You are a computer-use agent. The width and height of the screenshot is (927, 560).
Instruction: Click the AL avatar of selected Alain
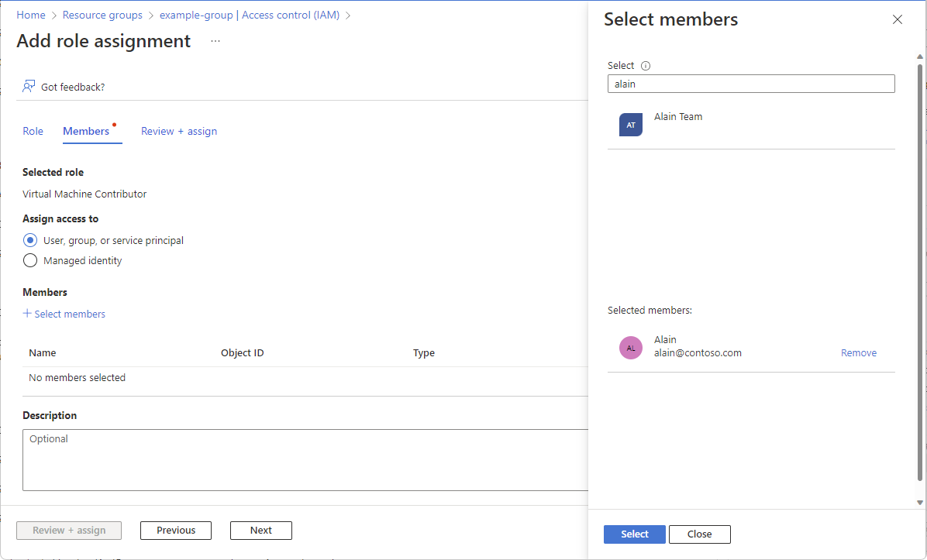(631, 348)
